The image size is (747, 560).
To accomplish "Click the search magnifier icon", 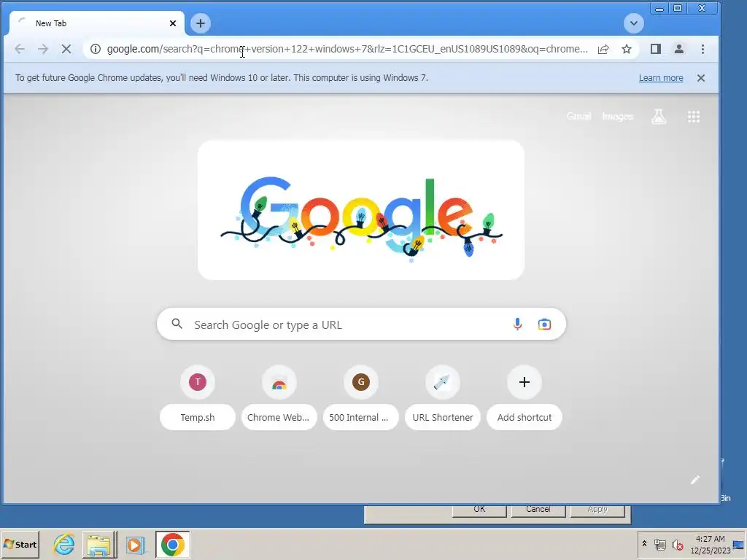I will pyautogui.click(x=177, y=324).
